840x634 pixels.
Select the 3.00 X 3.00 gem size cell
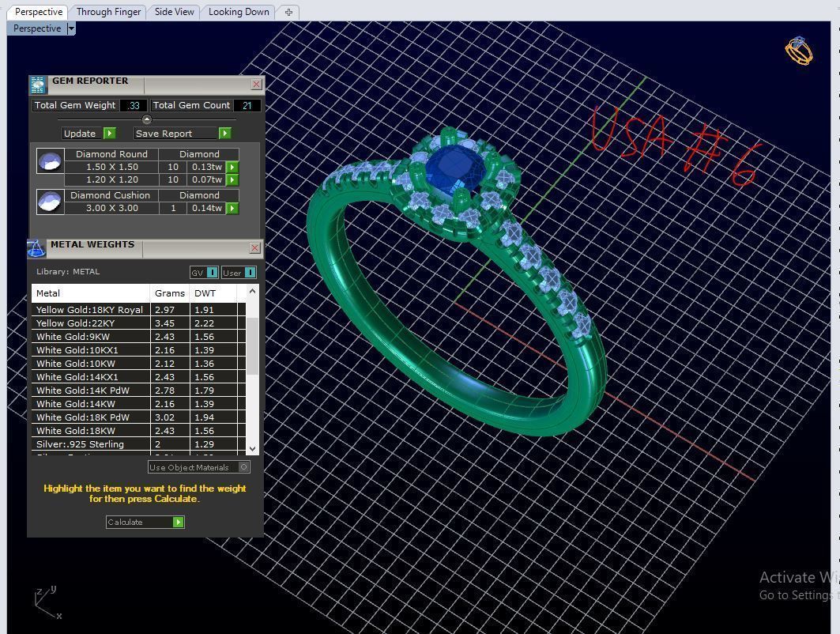coord(112,209)
